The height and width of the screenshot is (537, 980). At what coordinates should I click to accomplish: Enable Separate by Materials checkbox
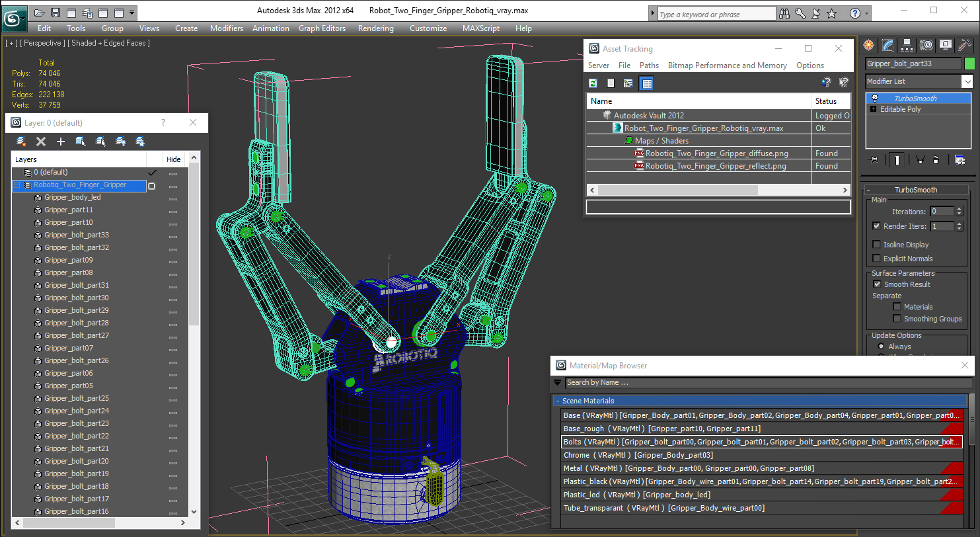pyautogui.click(x=897, y=307)
